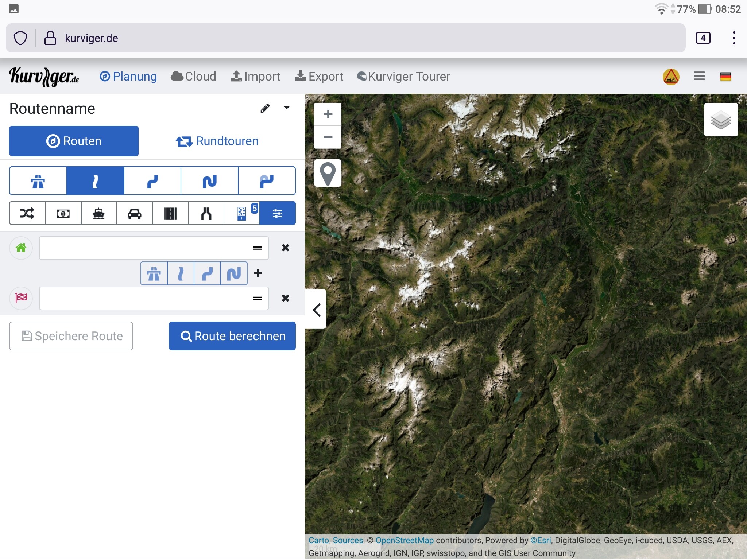
Task: Set segment profile to curvy
Action: (x=207, y=273)
